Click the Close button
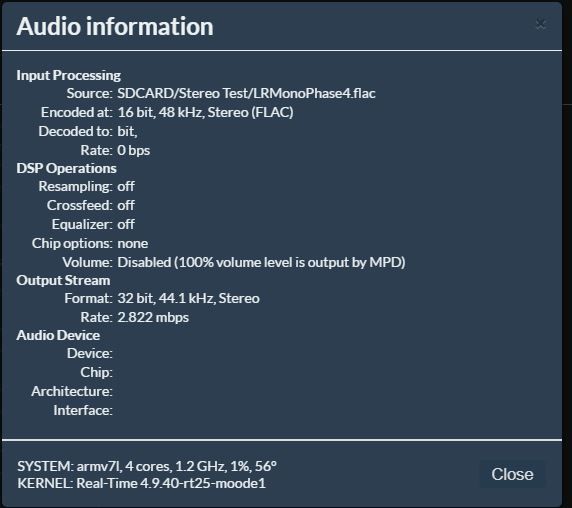 pyautogui.click(x=512, y=474)
